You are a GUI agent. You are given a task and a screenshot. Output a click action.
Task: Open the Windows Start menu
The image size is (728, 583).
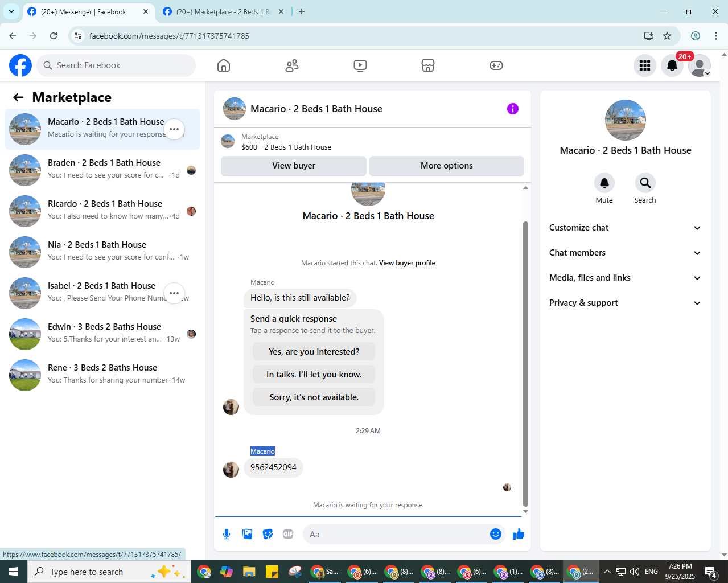[14, 572]
